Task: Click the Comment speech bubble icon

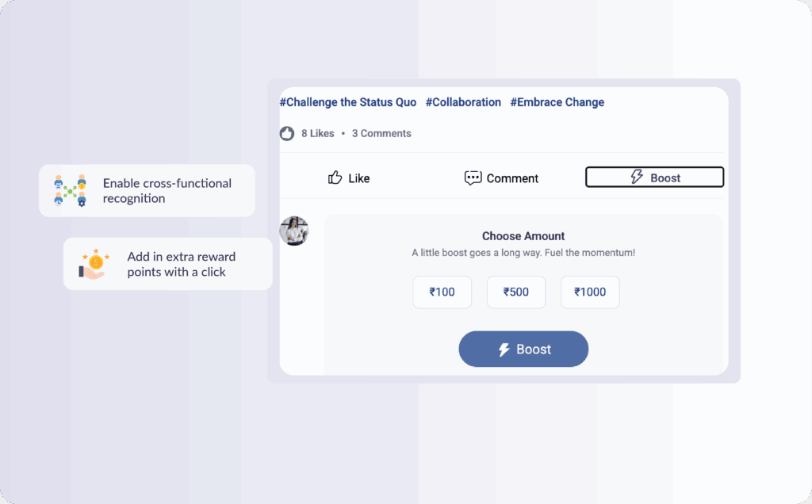Action: click(x=473, y=178)
